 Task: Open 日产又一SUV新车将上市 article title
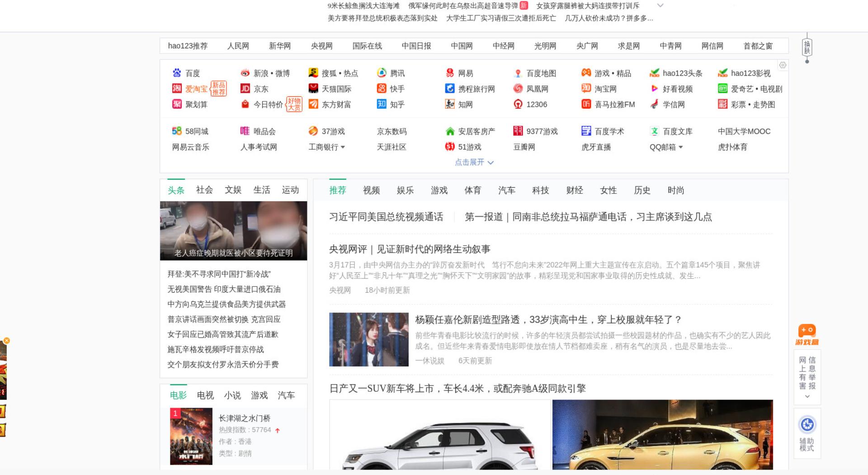point(458,389)
